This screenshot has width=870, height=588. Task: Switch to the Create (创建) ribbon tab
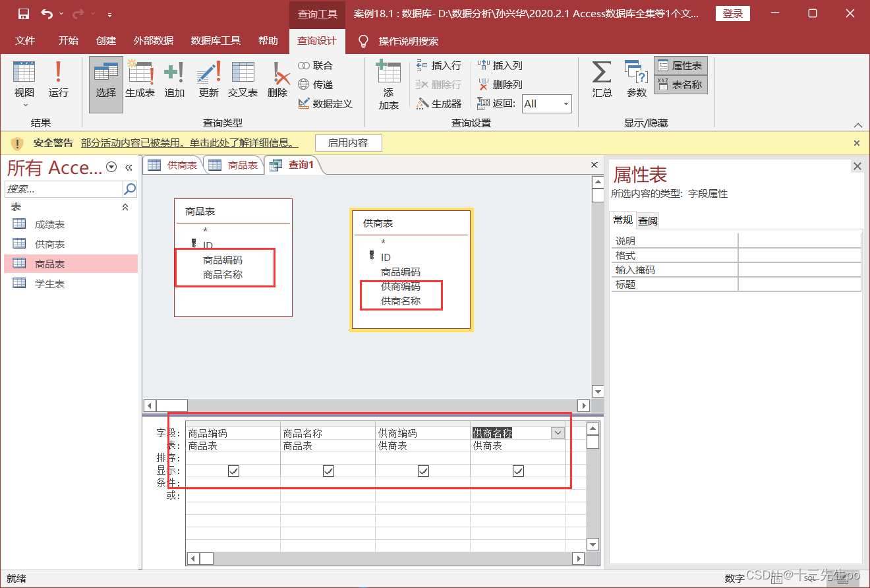coord(106,41)
